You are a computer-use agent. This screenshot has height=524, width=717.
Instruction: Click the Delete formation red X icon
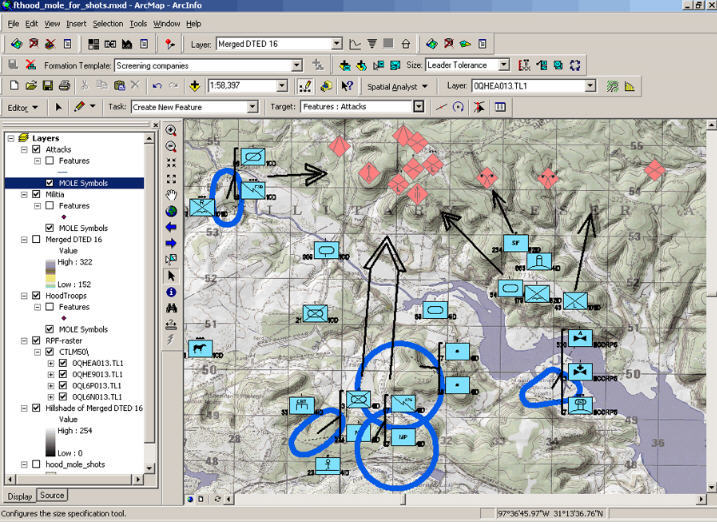tap(31, 65)
